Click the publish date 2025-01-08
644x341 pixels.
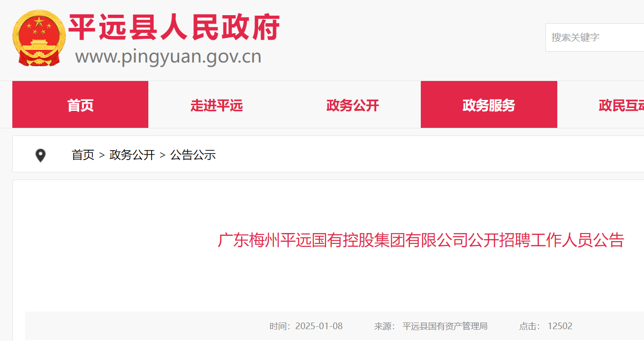[319, 326]
